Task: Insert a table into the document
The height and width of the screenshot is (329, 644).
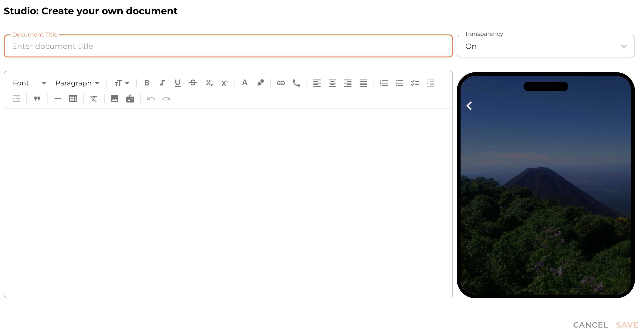Action: click(73, 99)
